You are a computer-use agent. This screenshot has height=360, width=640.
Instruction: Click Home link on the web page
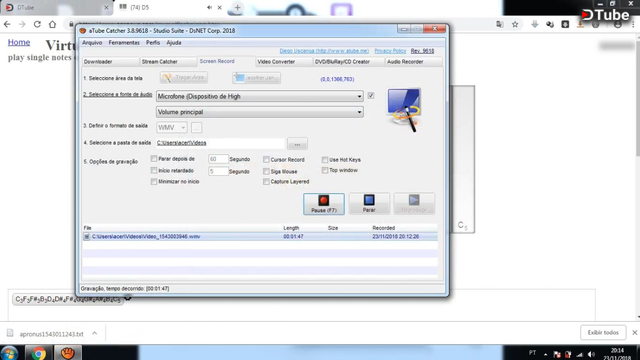(x=19, y=42)
